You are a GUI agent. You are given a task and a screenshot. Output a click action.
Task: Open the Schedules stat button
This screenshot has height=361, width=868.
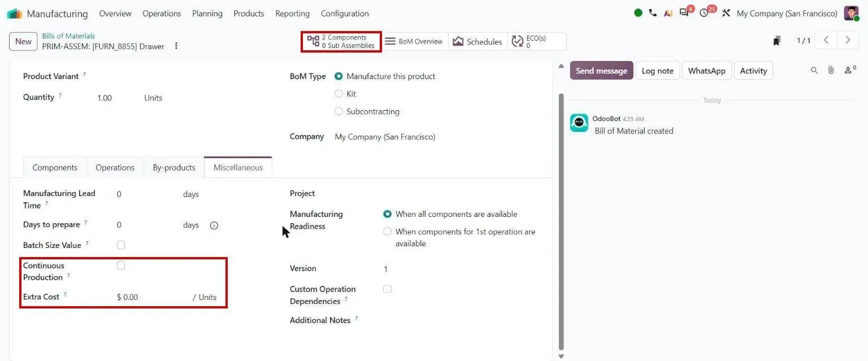coord(478,41)
